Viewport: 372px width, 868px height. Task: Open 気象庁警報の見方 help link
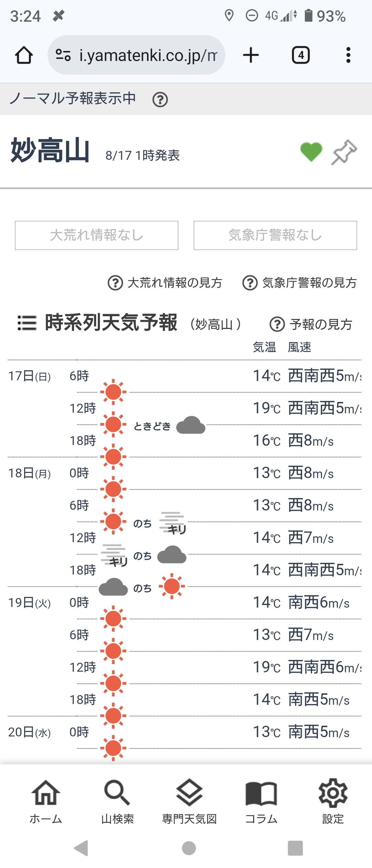(300, 283)
